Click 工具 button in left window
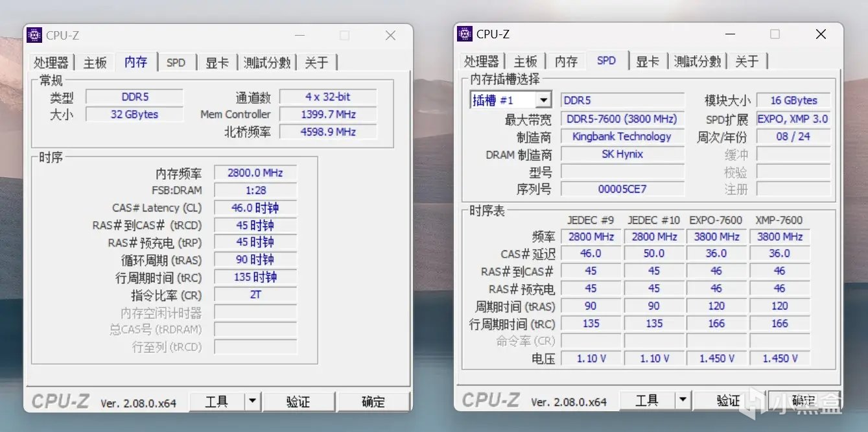The width and height of the screenshot is (868, 432). (217, 402)
